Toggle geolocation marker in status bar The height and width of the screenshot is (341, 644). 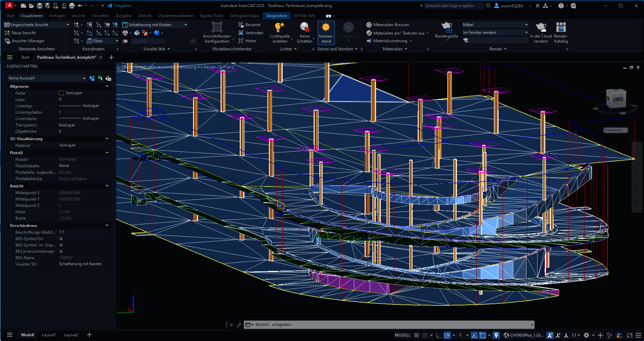pos(496,335)
